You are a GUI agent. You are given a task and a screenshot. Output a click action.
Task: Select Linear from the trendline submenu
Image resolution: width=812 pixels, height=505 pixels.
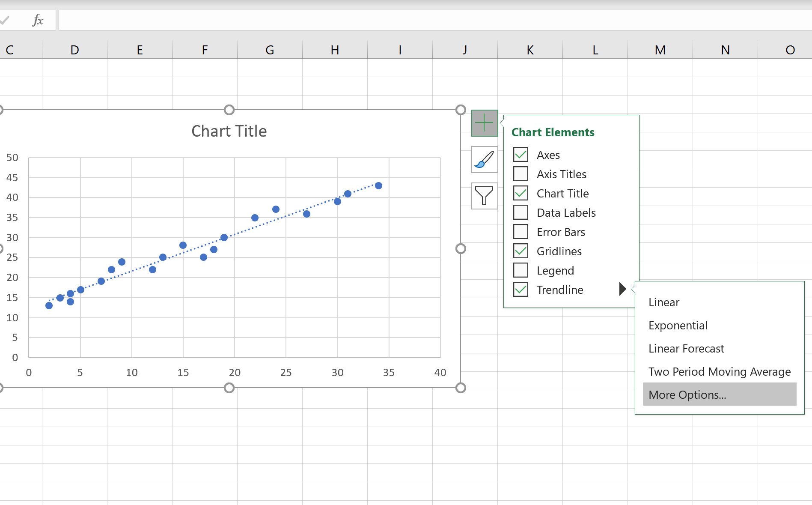(x=663, y=302)
